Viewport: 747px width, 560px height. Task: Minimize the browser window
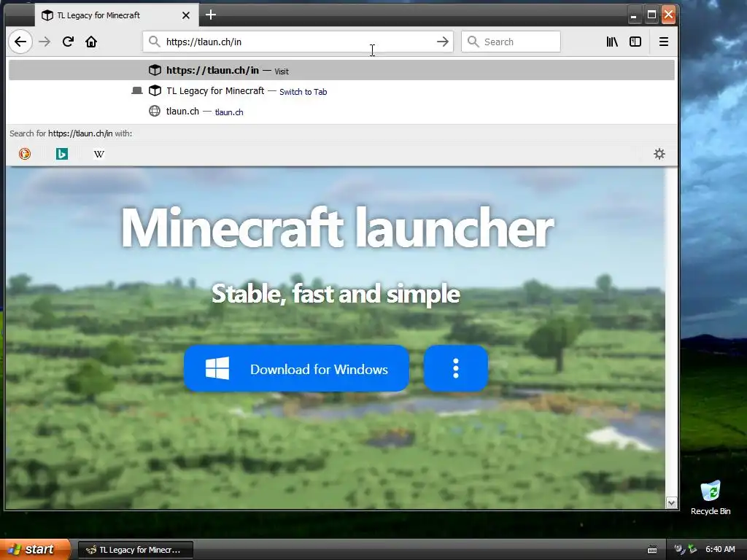pyautogui.click(x=634, y=15)
